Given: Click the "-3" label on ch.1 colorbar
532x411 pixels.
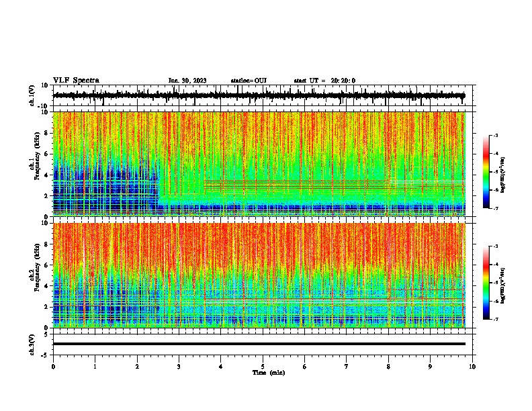Looking at the screenshot, I should tap(495, 135).
